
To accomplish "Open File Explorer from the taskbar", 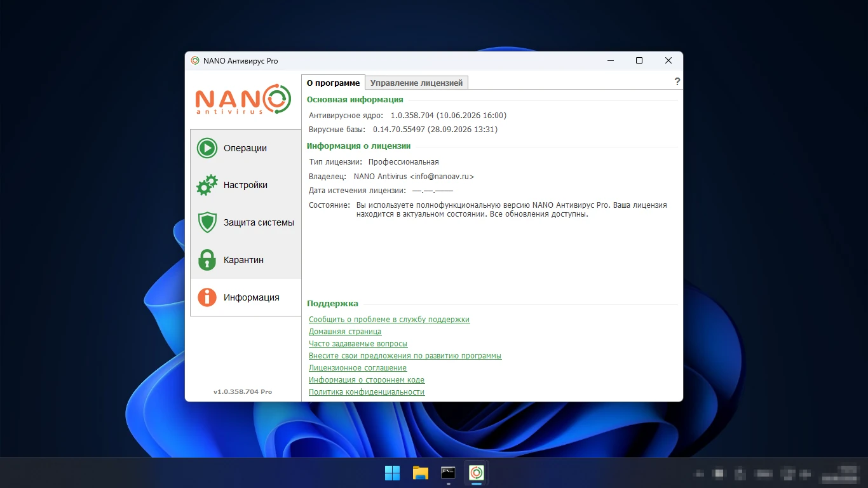I will [x=421, y=473].
